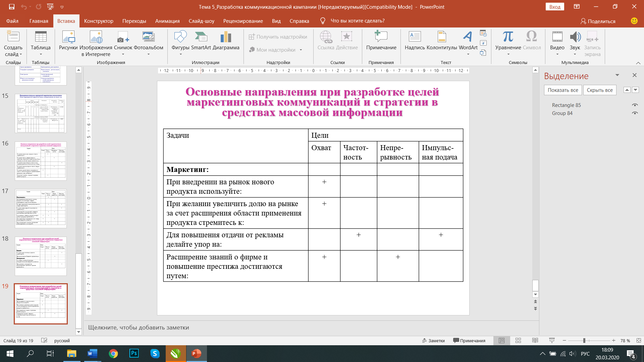The height and width of the screenshot is (362, 644).
Task: Toggle visibility of Rectangle 85
Action: tap(635, 105)
